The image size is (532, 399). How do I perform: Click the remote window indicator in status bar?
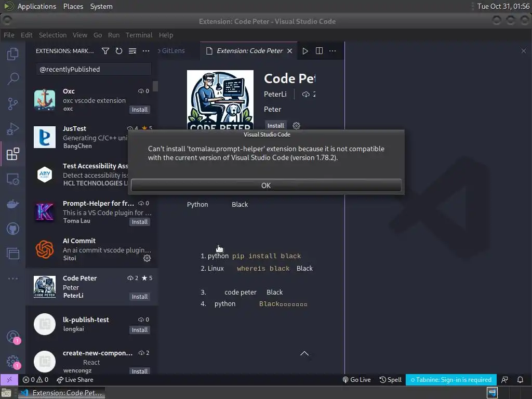click(9, 380)
